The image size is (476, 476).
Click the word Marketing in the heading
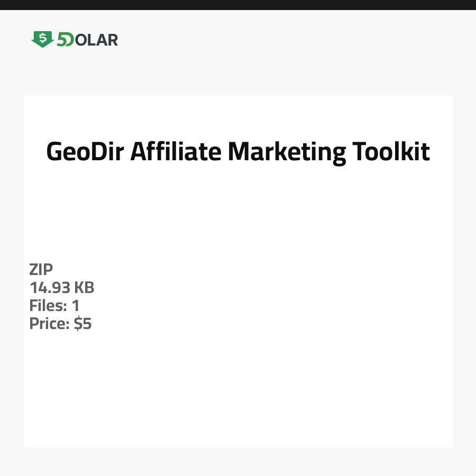pyautogui.click(x=287, y=152)
